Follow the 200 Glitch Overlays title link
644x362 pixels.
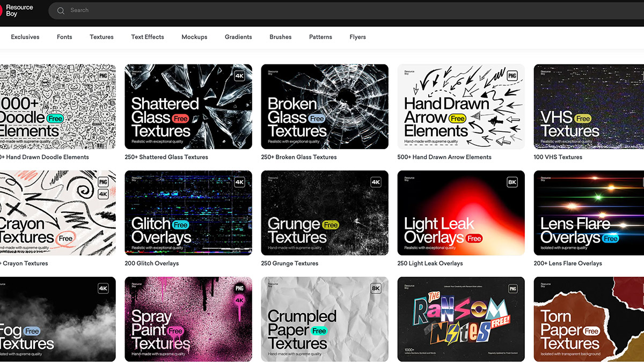pos(152,263)
